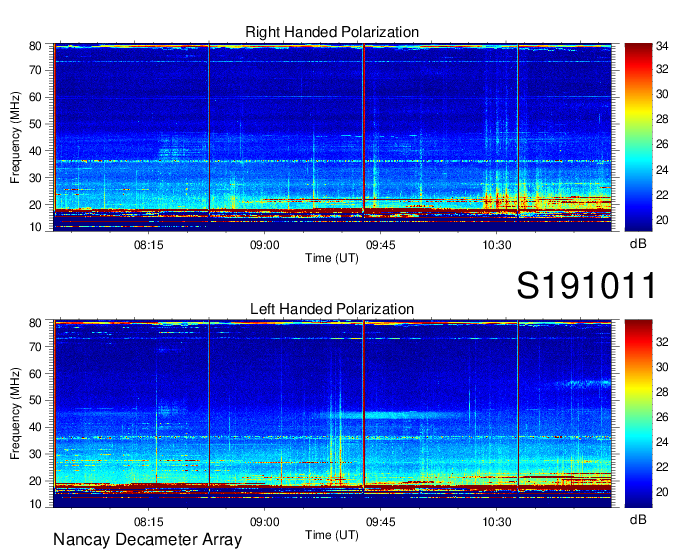The width and height of the screenshot is (680, 552).
Task: Click the top spectrogram's 09:45 time tick
Action: click(381, 245)
